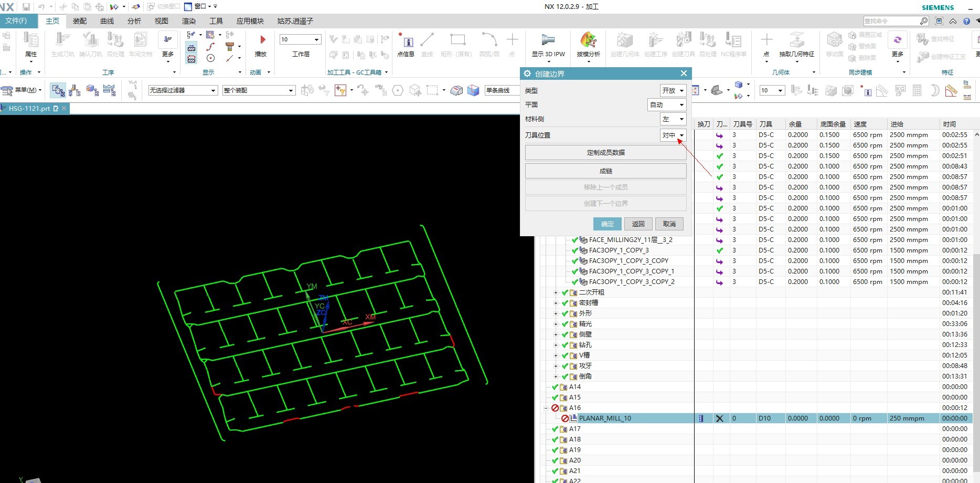Click the 成链 button
980x483 pixels.
click(605, 171)
